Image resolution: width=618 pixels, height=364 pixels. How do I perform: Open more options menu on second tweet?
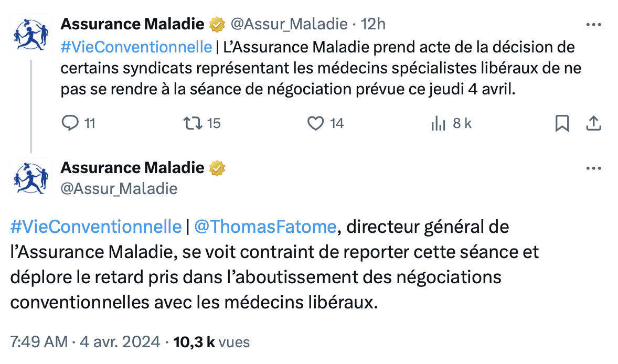pos(593,168)
